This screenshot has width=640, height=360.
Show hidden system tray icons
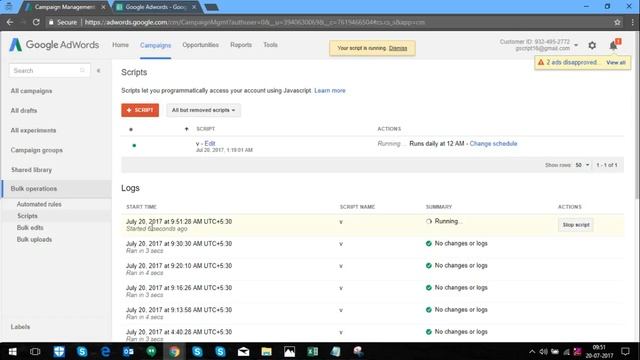click(x=532, y=351)
